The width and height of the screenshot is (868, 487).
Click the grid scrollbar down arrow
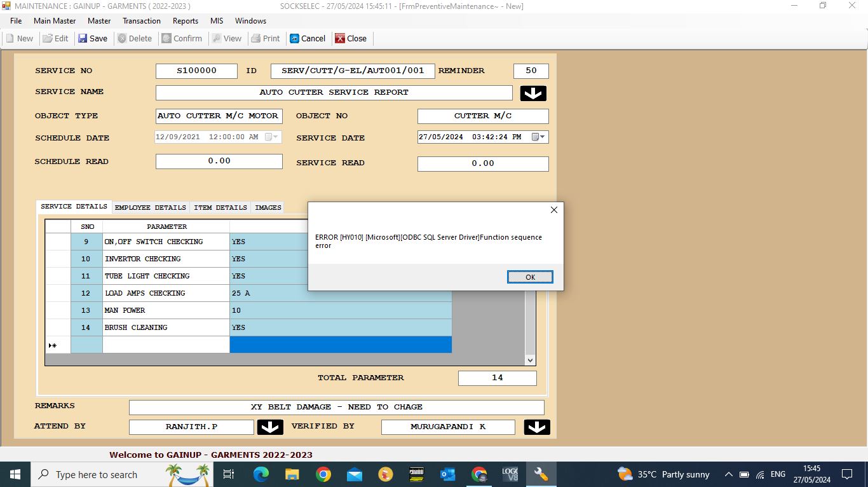[x=531, y=360]
